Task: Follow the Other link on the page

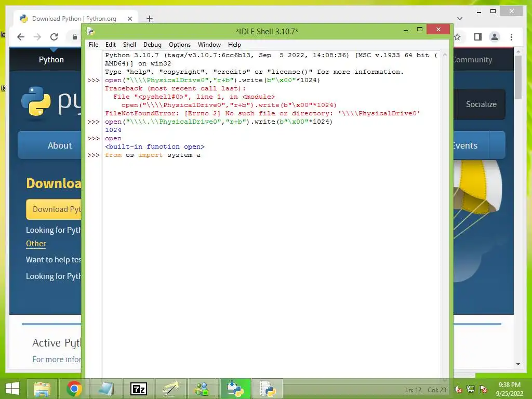Action: point(36,244)
